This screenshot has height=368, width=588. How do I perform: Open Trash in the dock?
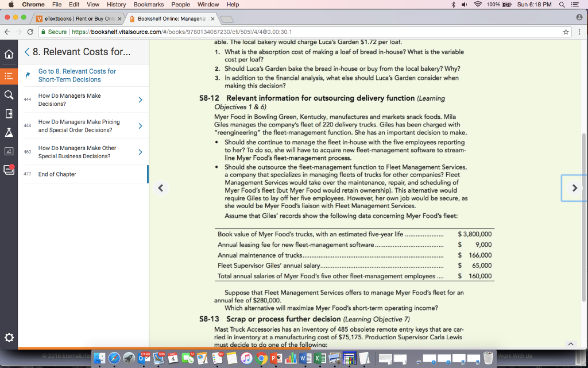[488, 358]
